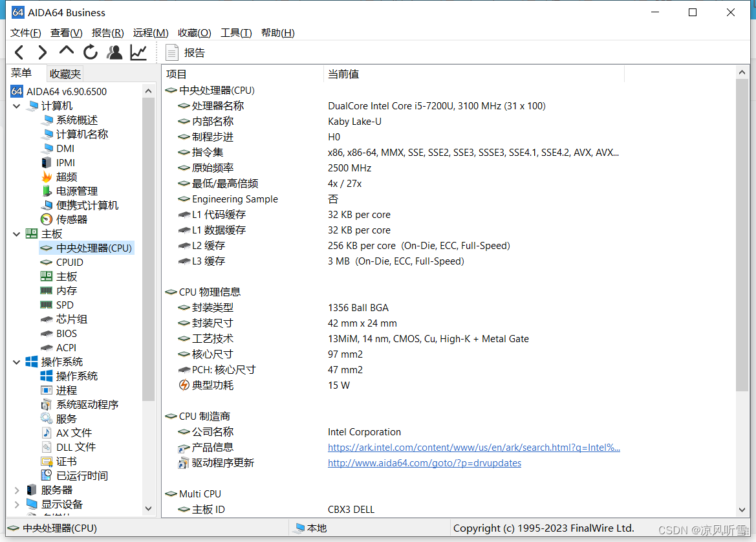The image size is (756, 542).
Task: Open IPMI tree item
Action: 58,162
